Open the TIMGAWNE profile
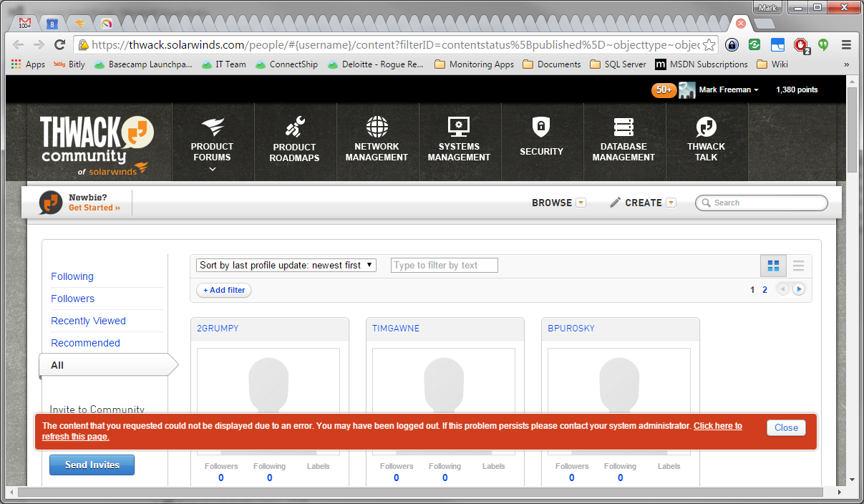Image resolution: width=864 pixels, height=504 pixels. pyautogui.click(x=396, y=329)
